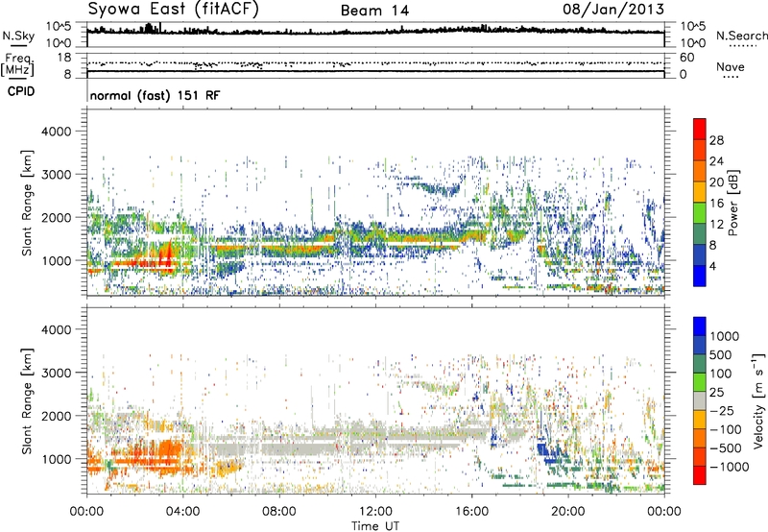Click the "Beam 14" header label

[374, 11]
